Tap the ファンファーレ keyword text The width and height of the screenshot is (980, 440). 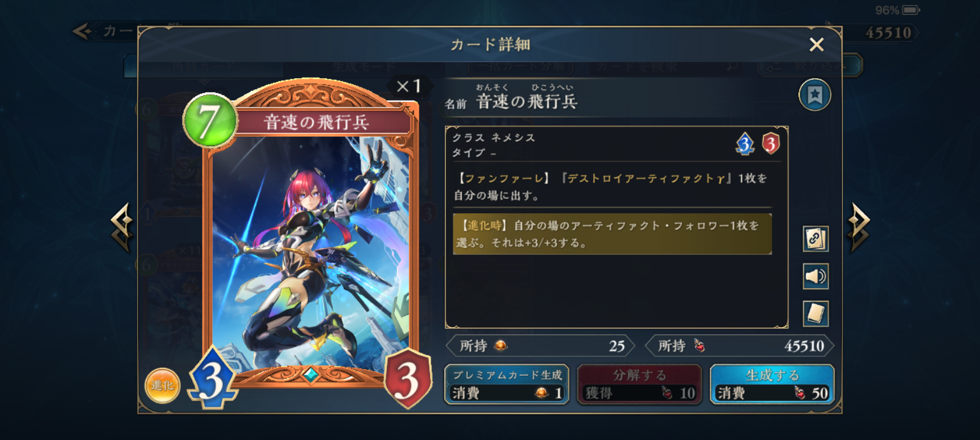coord(503,178)
